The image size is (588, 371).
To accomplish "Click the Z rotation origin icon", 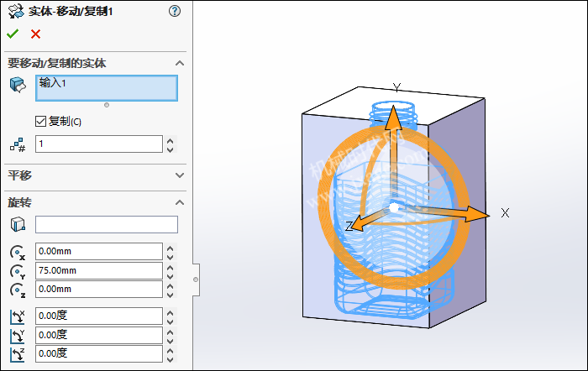I will coord(18,290).
